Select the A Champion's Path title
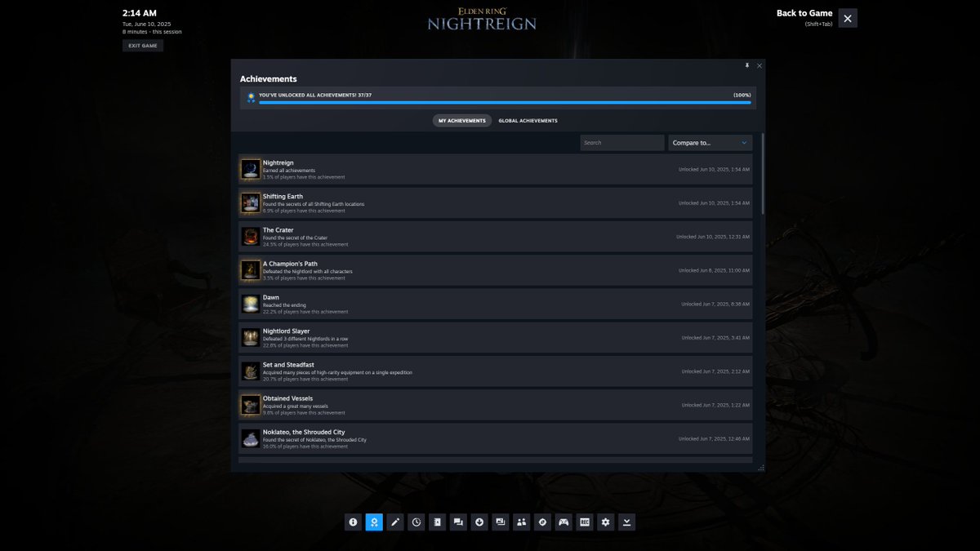The image size is (980, 551). pos(290,264)
